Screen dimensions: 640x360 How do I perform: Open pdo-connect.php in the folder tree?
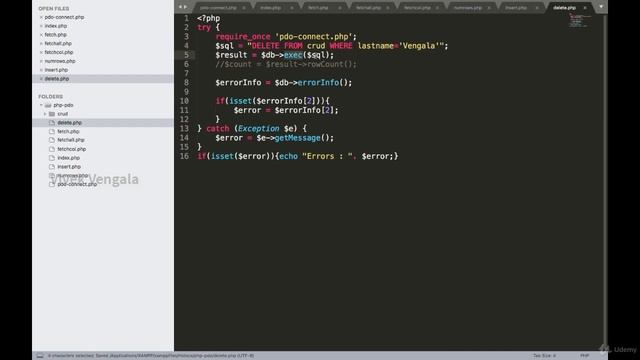point(77,184)
